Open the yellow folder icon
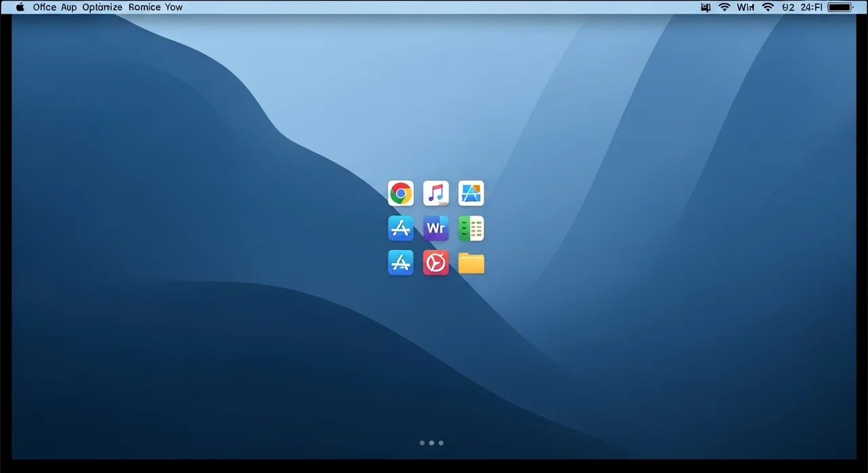Viewport: 868px width, 473px height. pos(471,263)
